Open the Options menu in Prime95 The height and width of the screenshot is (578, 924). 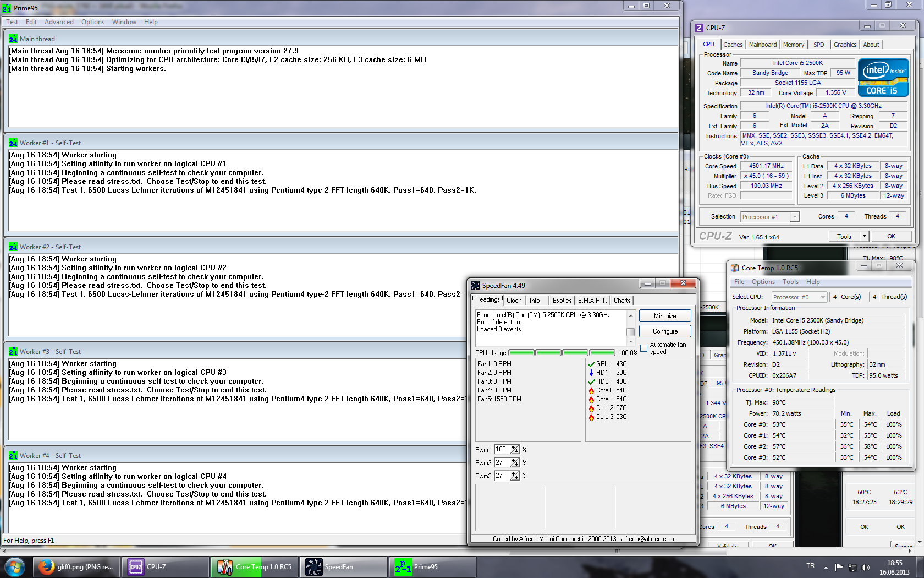[93, 22]
